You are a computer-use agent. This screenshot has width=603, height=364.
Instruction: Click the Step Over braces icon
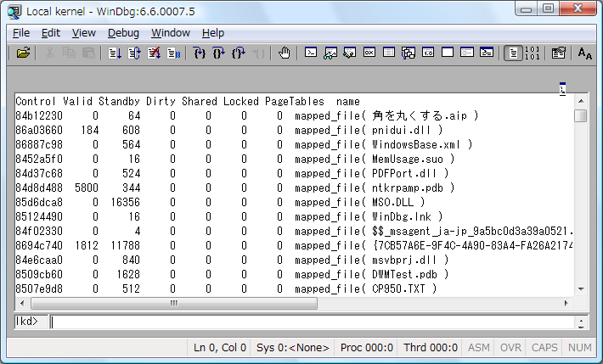[x=219, y=53]
